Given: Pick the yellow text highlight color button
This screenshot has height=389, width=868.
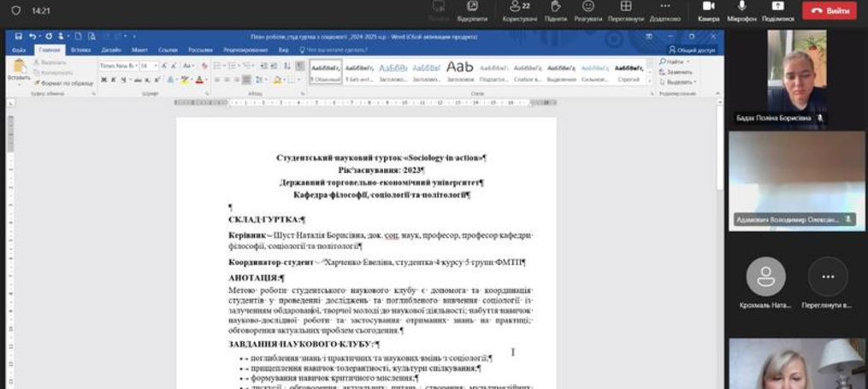Looking at the screenshot, I should 185,80.
